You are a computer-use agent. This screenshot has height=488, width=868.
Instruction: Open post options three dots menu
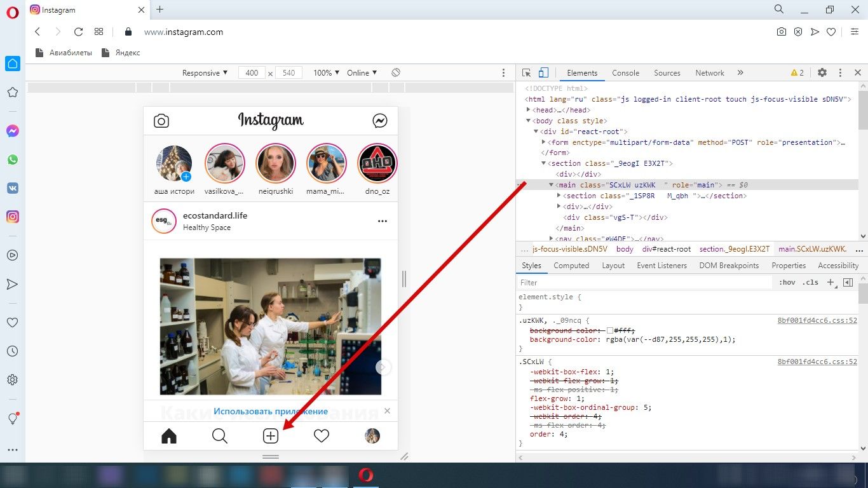coord(383,221)
